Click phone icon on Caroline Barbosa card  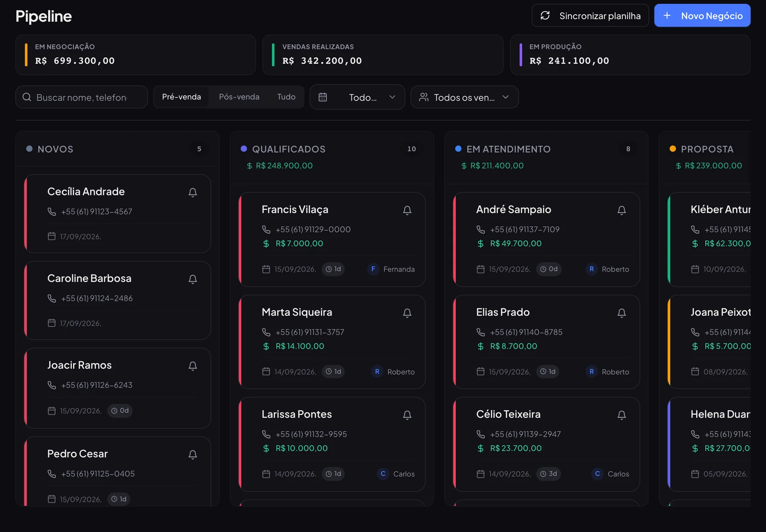52,299
